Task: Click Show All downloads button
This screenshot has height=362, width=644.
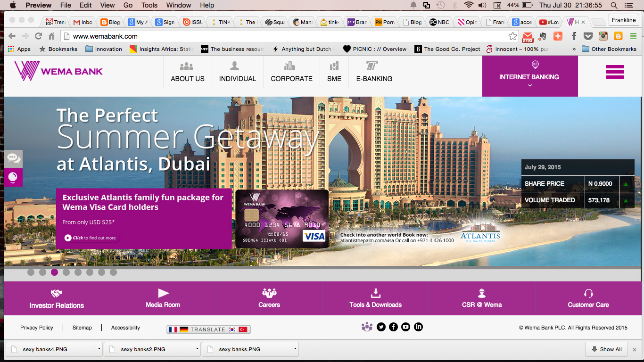Action: coord(607,349)
